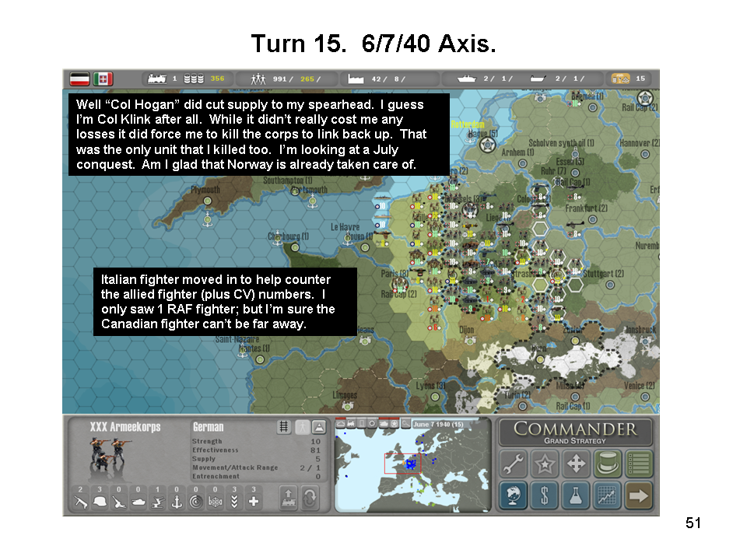
Task: Toggle the hex grid overlay button
Action: [x=284, y=427]
